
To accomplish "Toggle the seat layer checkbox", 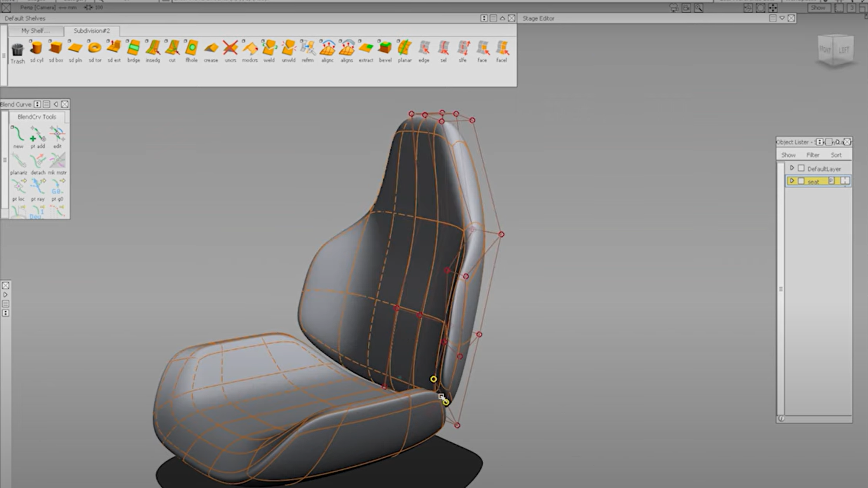I will (801, 181).
